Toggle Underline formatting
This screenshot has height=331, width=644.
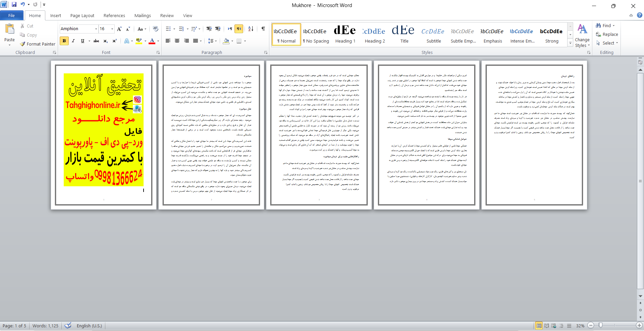83,41
